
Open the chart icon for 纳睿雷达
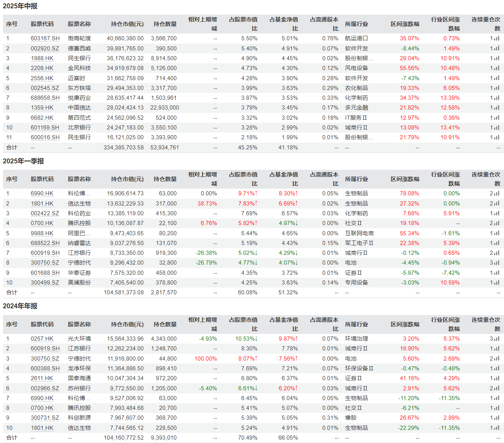[x=497, y=243]
